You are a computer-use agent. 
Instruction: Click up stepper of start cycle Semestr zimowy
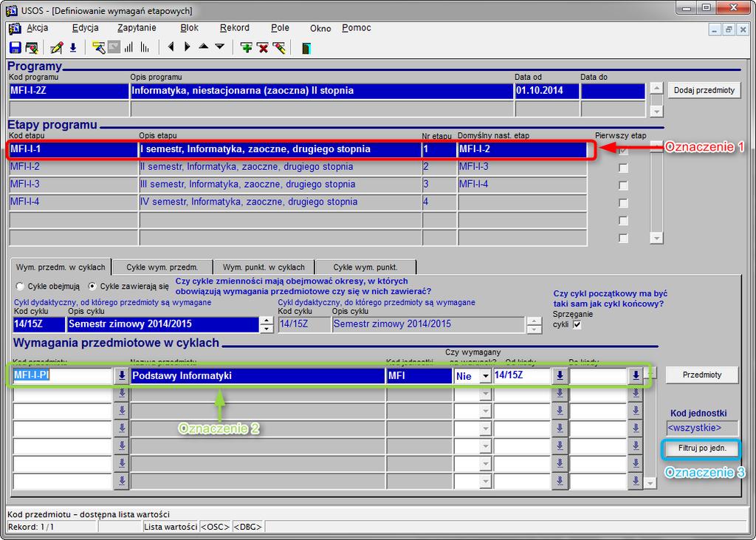tap(266, 321)
